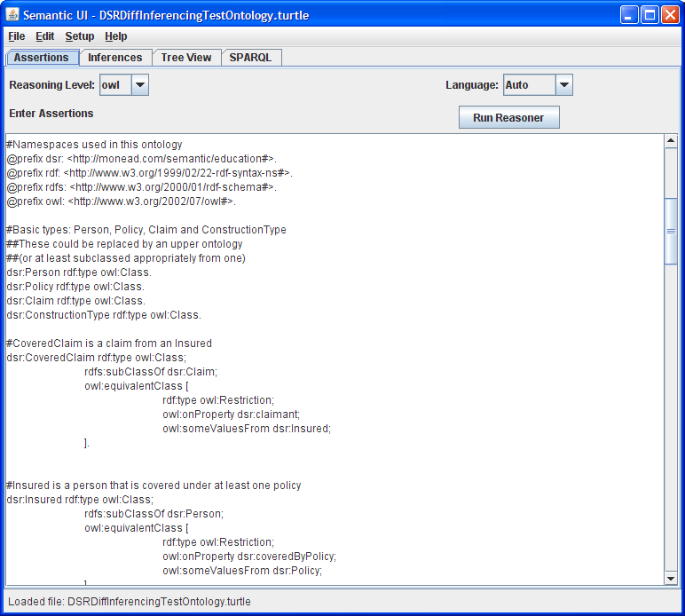Image resolution: width=685 pixels, height=616 pixels.
Task: Maximize the Semantic UI window
Action: (650, 15)
